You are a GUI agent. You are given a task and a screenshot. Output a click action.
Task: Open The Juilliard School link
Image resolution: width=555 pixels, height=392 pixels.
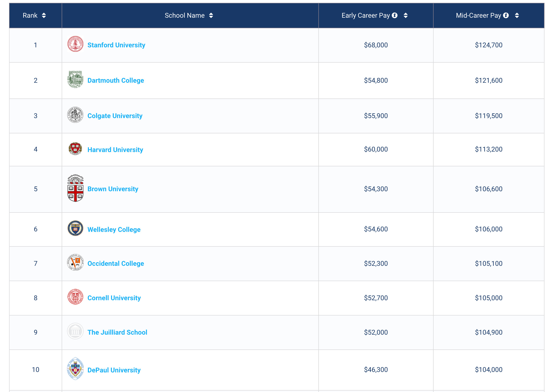click(117, 332)
